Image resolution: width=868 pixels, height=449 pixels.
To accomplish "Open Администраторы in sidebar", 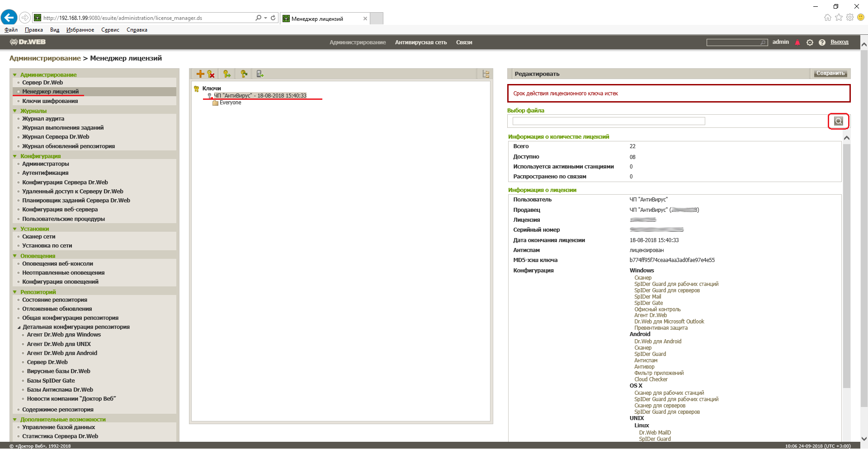I will [46, 164].
